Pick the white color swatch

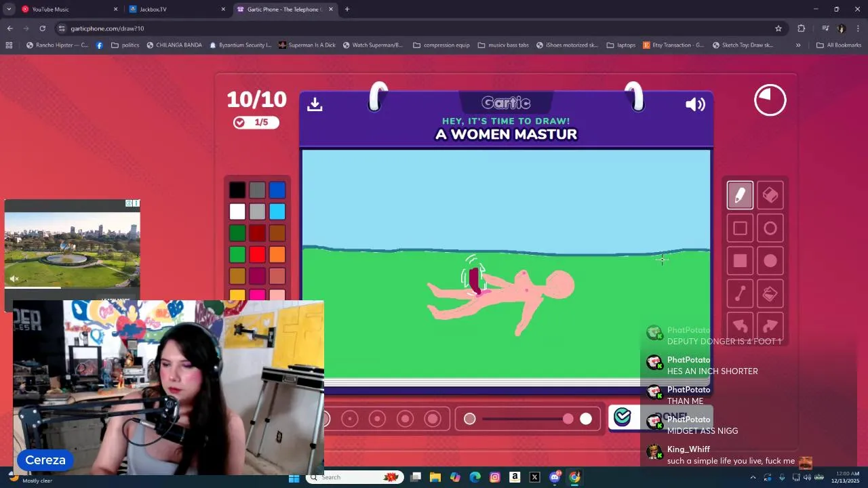point(237,211)
